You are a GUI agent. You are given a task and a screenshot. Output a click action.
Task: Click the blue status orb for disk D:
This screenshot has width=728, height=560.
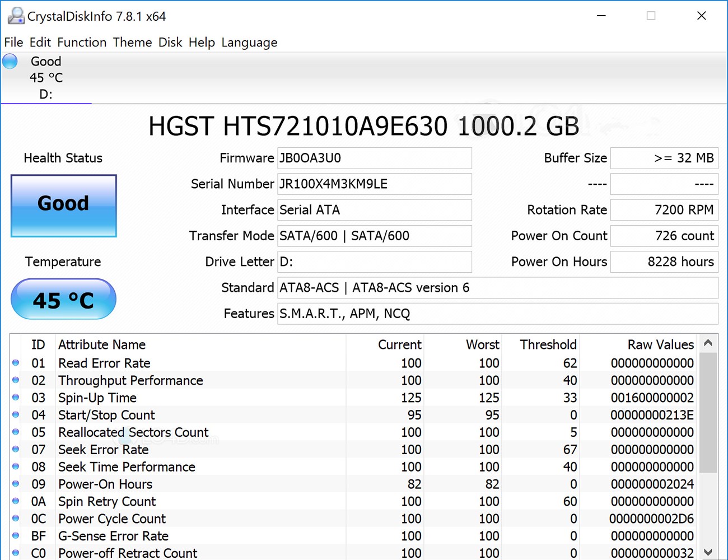coord(10,61)
